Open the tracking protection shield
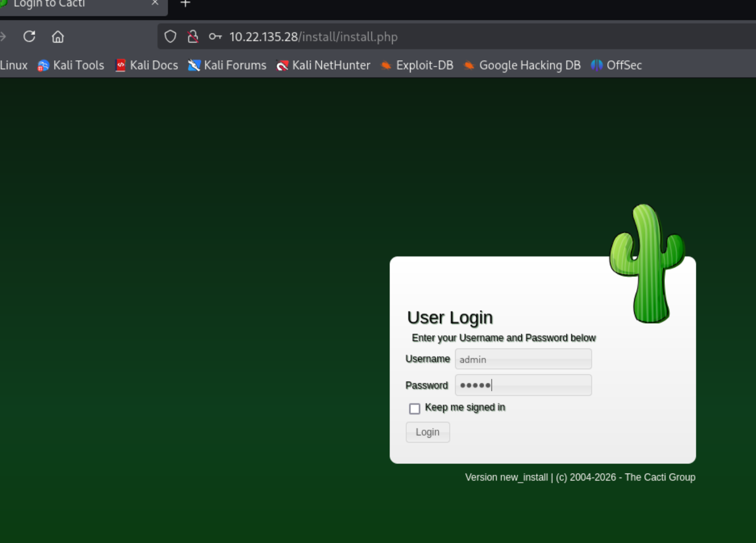 coord(170,37)
